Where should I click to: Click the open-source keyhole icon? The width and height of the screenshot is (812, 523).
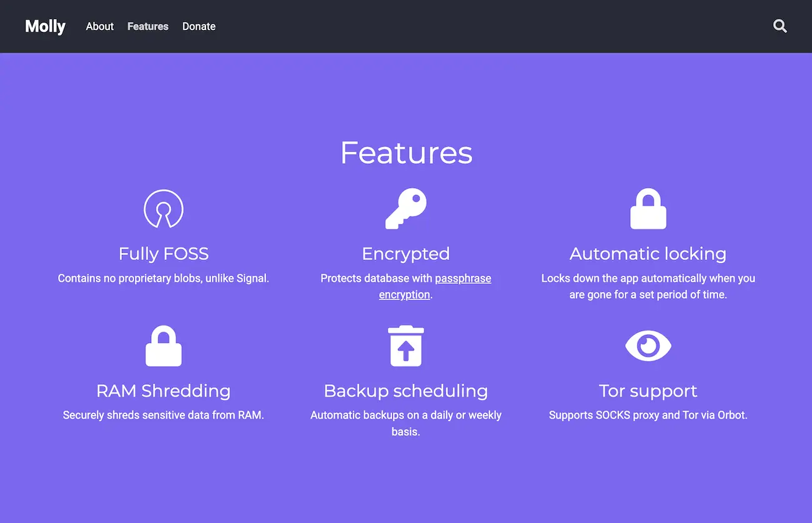coord(164,209)
